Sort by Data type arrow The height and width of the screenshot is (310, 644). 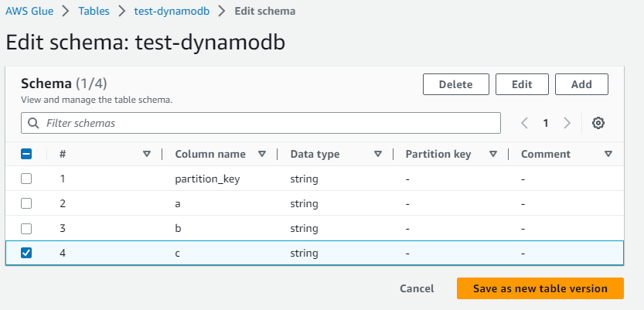[x=377, y=154]
